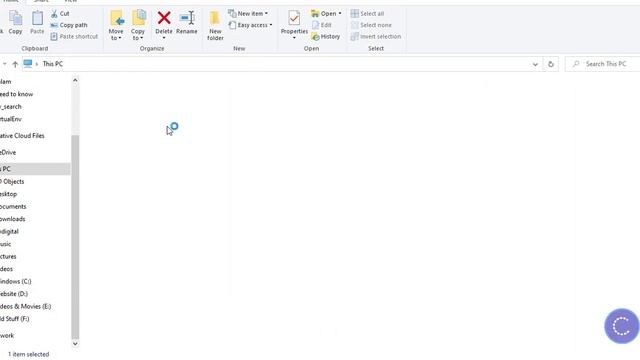
Task: Refresh the current folder view
Action: (x=551, y=64)
